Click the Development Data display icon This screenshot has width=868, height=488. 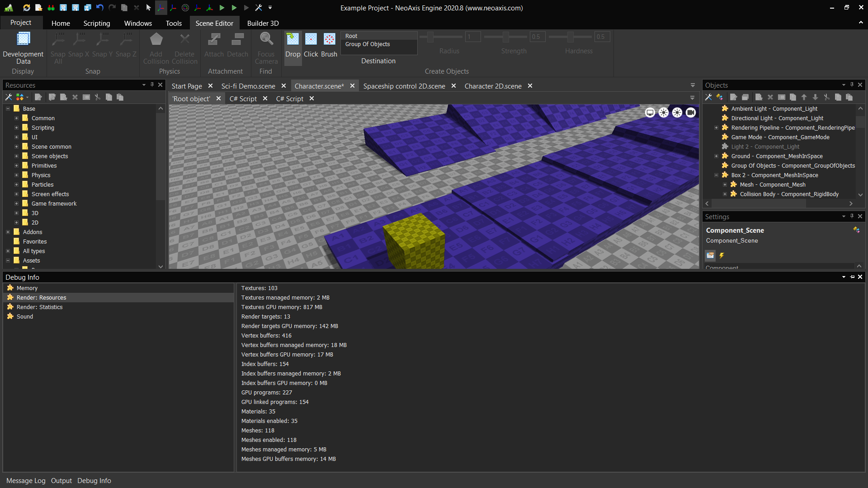[x=23, y=39]
